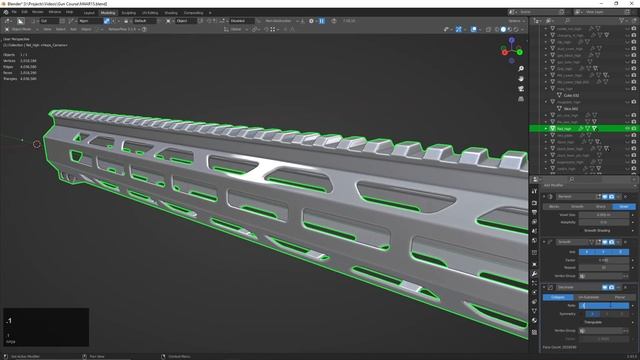
Task: Select solid viewport shading mode
Action: (503, 29)
